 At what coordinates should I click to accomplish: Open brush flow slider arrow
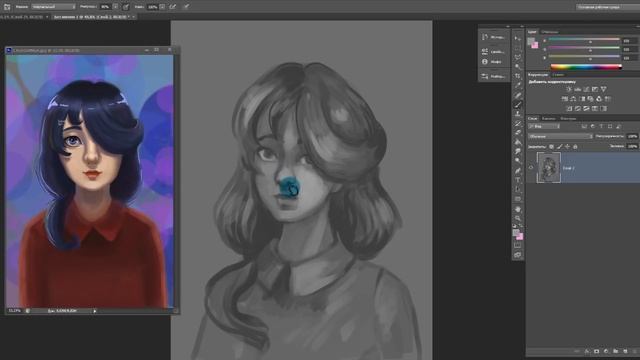coord(162,7)
